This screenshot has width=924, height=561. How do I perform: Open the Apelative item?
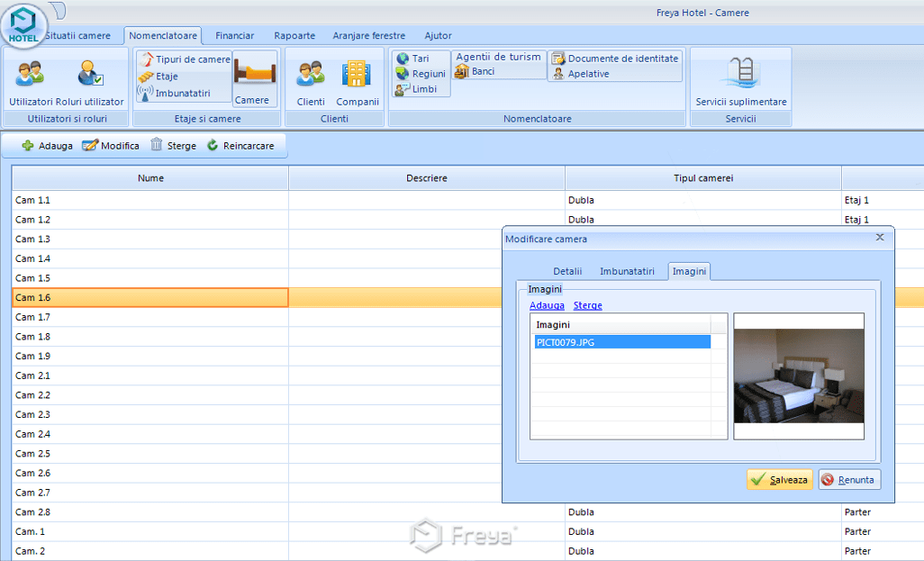pos(581,74)
